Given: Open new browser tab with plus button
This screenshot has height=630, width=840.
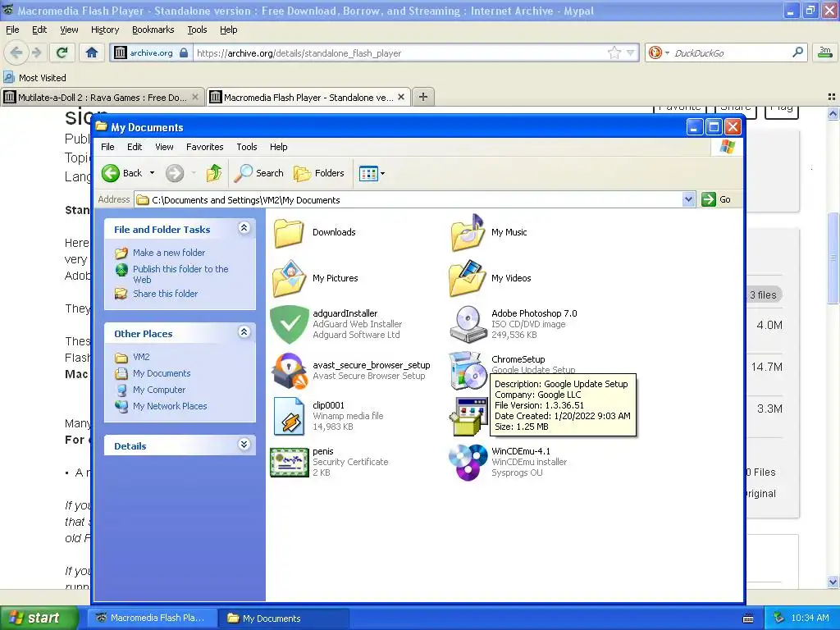Looking at the screenshot, I should [423, 97].
